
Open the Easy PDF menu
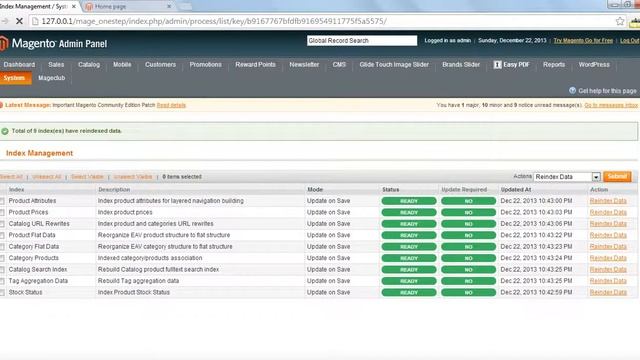click(511, 64)
